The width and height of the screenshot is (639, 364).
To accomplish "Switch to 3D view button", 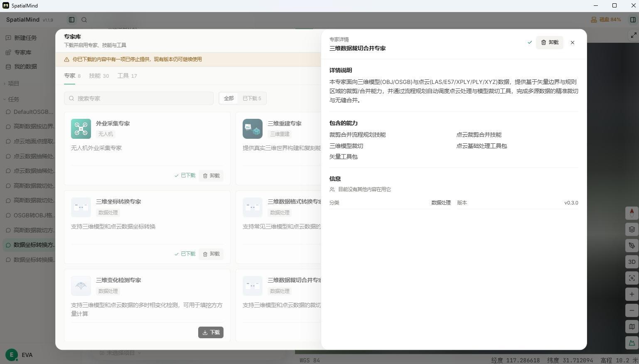I will coord(632,262).
